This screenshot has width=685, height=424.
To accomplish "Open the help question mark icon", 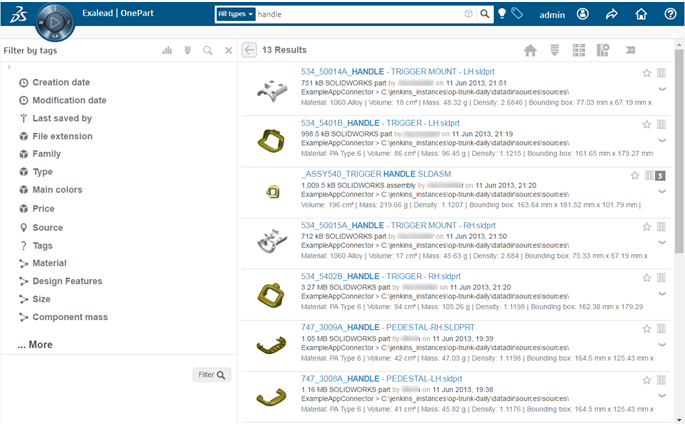I will tap(670, 14).
